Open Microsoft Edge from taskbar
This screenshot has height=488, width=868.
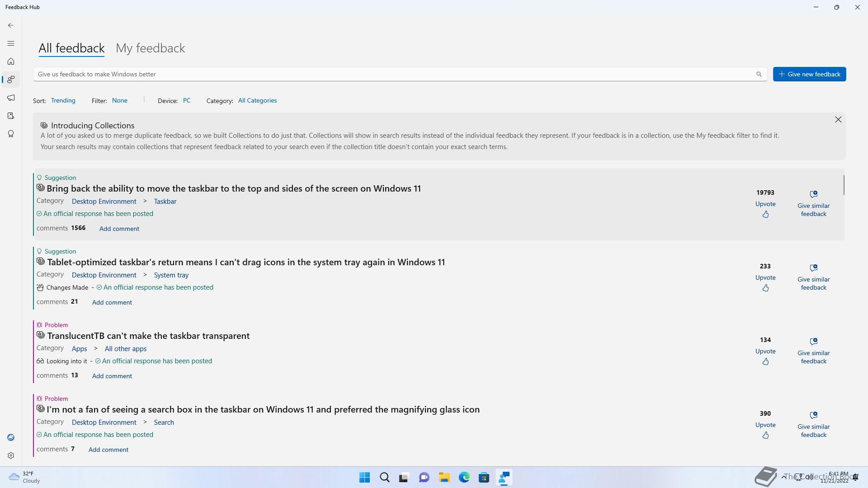coord(464,478)
